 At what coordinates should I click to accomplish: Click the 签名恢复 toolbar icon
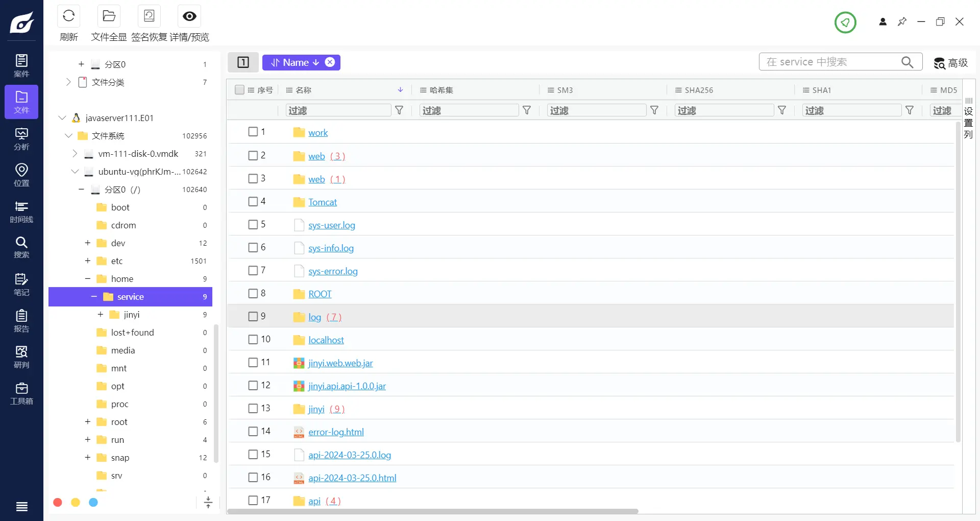[x=149, y=16]
